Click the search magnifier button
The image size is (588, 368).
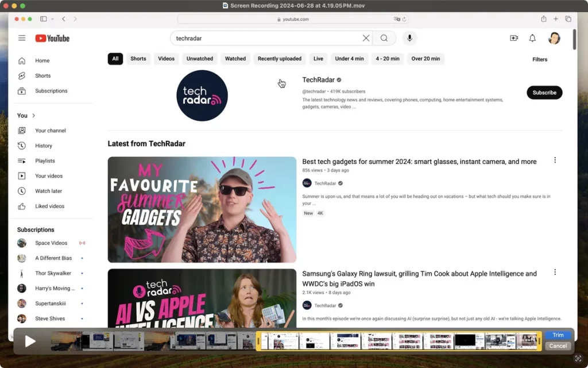[x=384, y=38]
